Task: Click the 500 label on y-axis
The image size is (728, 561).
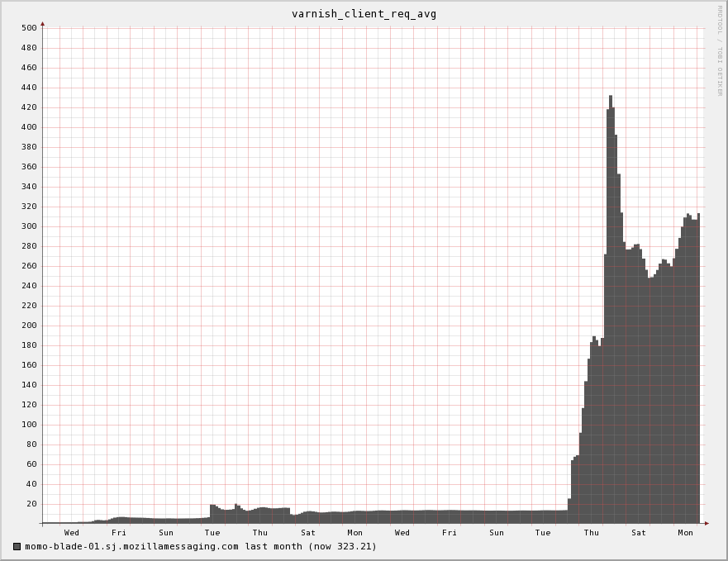Action: (x=29, y=28)
